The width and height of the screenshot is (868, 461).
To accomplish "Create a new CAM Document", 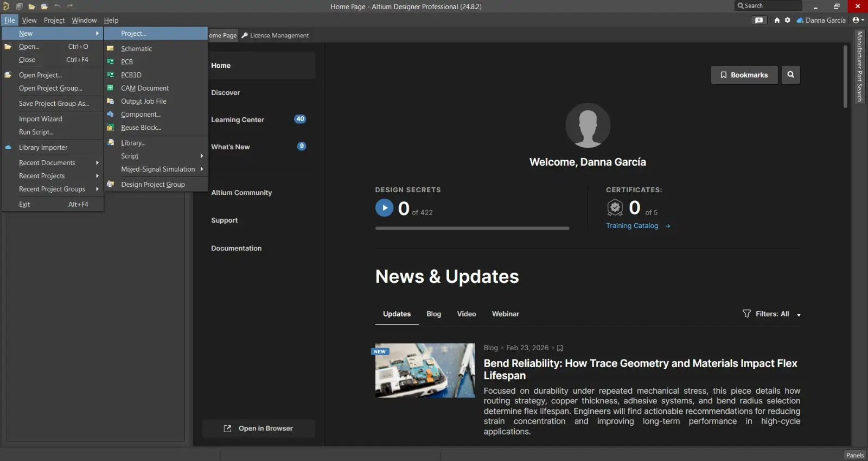I will (x=156, y=88).
